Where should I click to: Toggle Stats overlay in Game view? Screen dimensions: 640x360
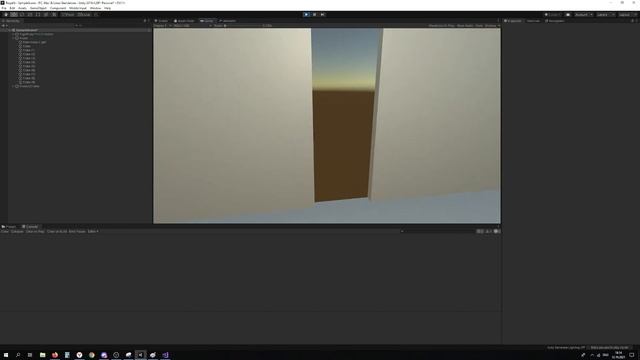point(479,26)
